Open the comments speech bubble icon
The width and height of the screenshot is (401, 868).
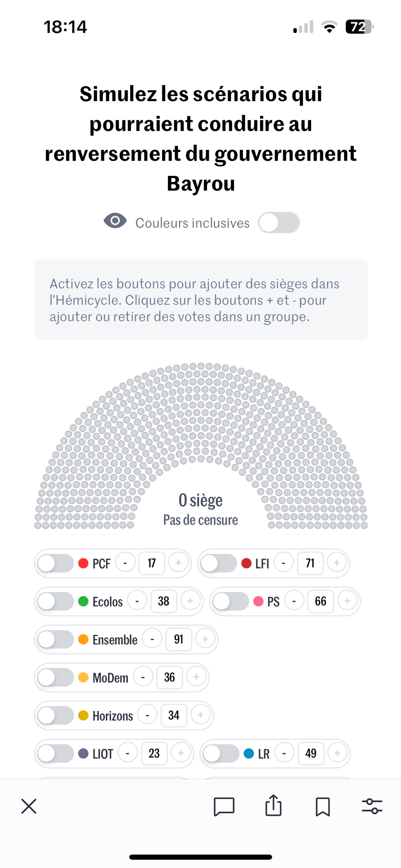(224, 806)
